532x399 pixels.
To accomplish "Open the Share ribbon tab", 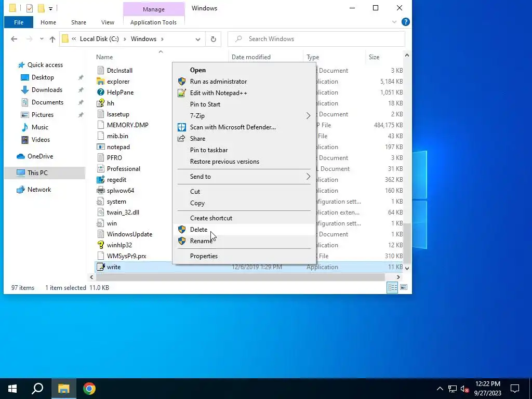I will coord(78,22).
